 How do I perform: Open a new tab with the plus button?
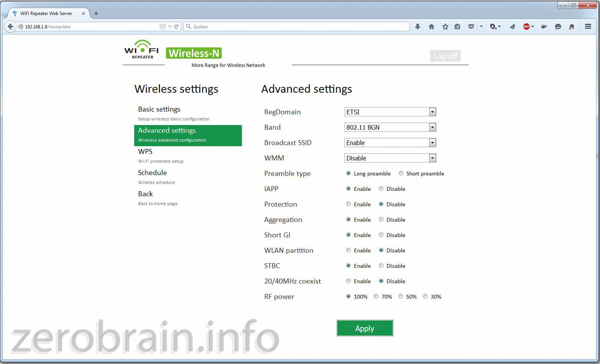click(x=96, y=13)
